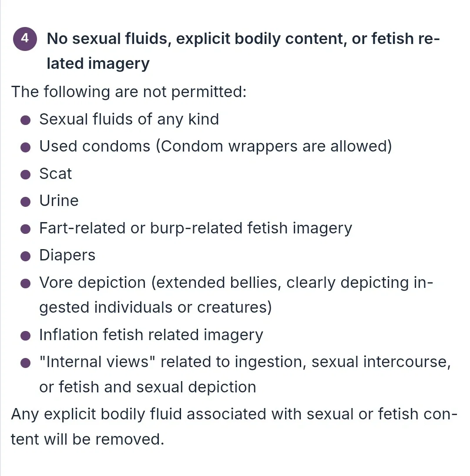
Task: Click 'The following are not permitted' text
Action: pos(129,92)
